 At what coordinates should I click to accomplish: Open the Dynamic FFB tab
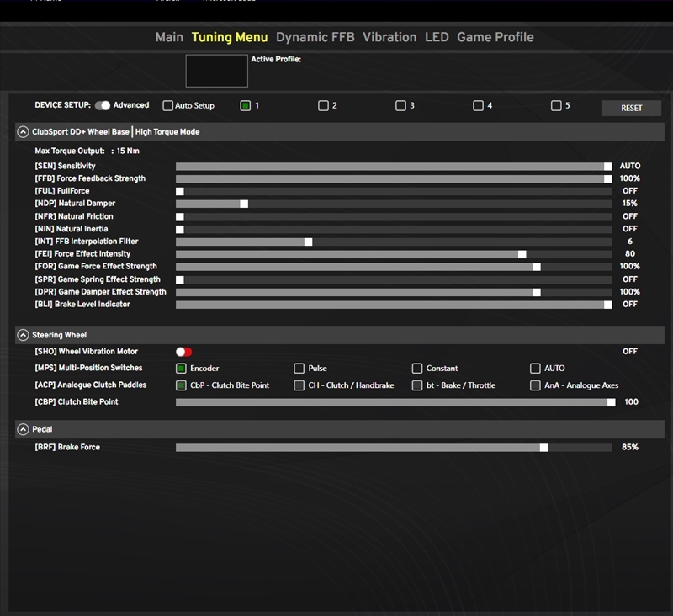315,37
